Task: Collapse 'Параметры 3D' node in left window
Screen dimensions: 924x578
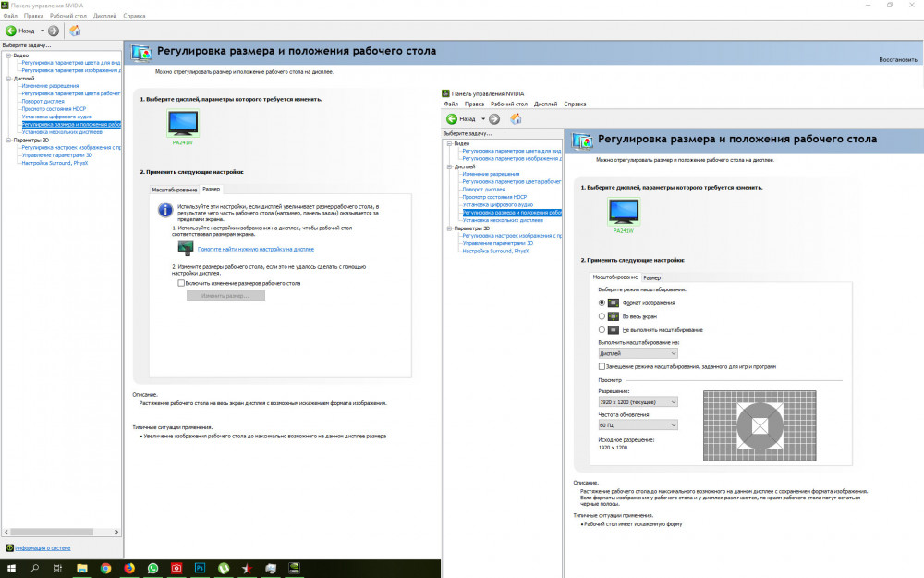Action: point(8,140)
